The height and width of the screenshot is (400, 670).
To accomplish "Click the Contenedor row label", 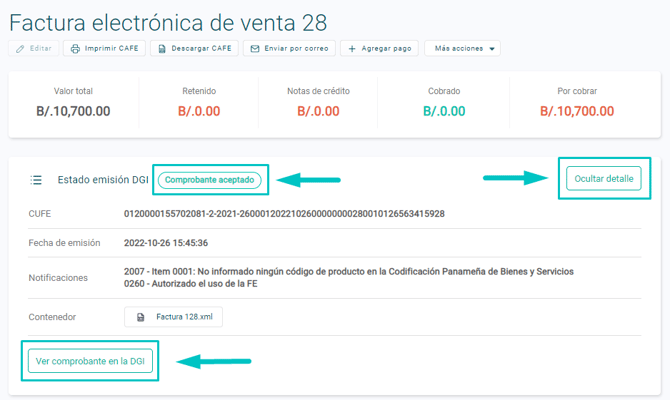I will tap(52, 317).
